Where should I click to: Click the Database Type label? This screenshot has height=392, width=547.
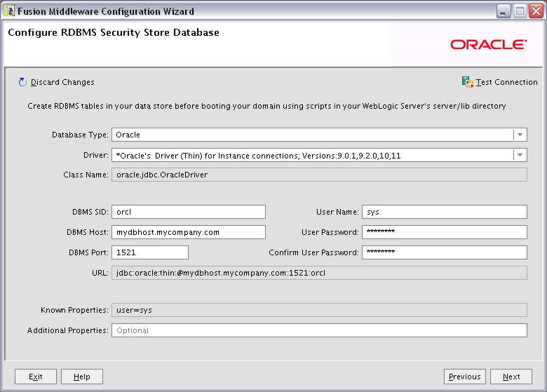80,135
